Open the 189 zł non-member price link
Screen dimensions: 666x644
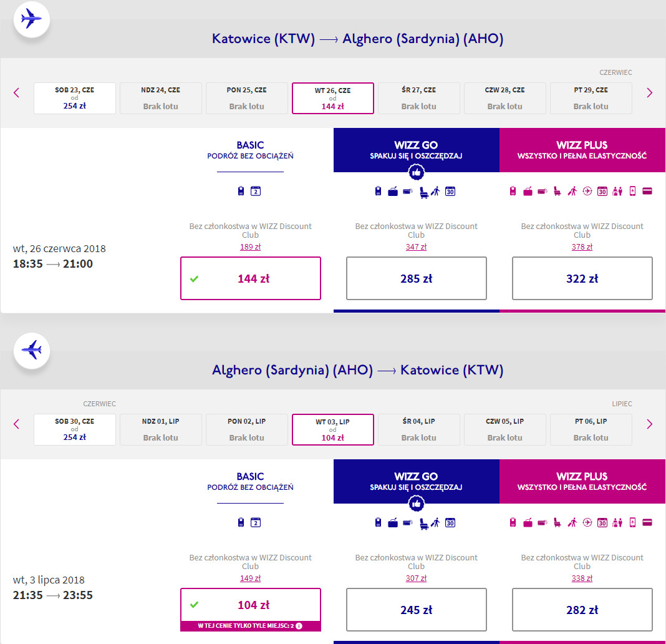250,247
